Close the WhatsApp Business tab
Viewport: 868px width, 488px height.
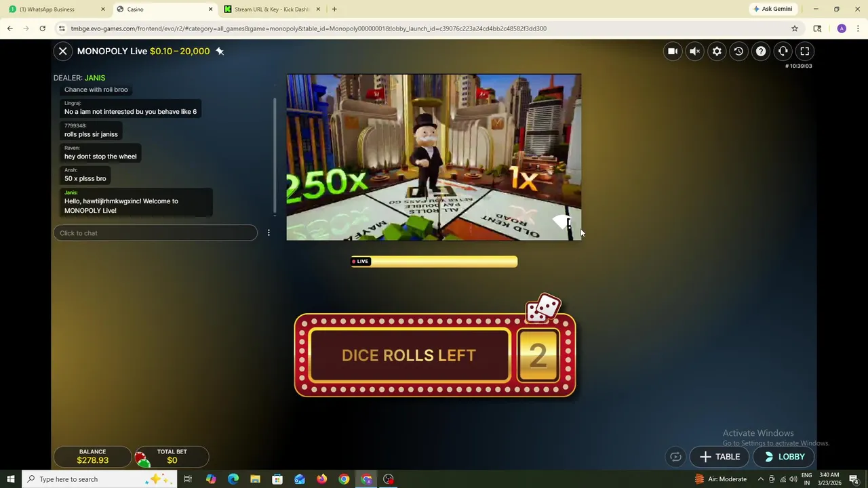tap(103, 9)
